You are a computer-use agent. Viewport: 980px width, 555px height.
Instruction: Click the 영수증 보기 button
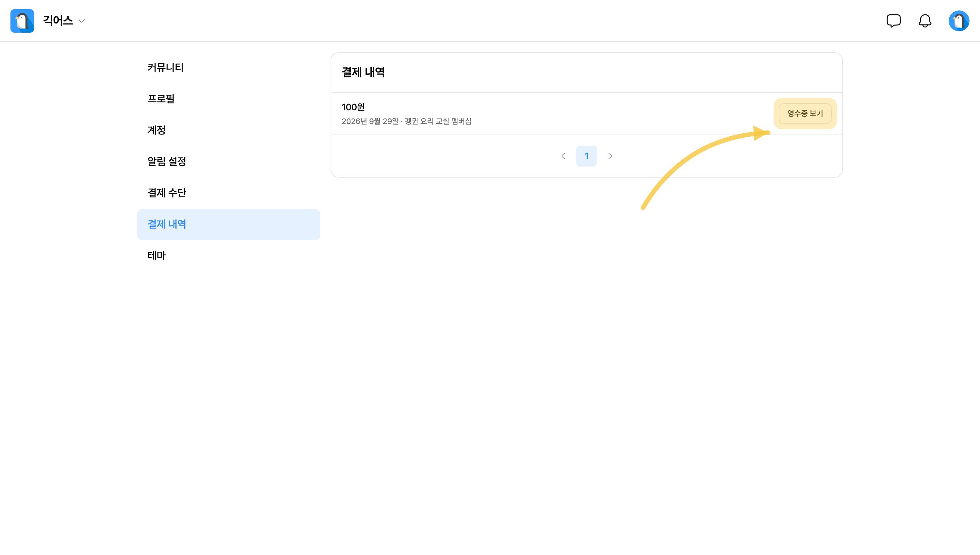click(x=805, y=114)
